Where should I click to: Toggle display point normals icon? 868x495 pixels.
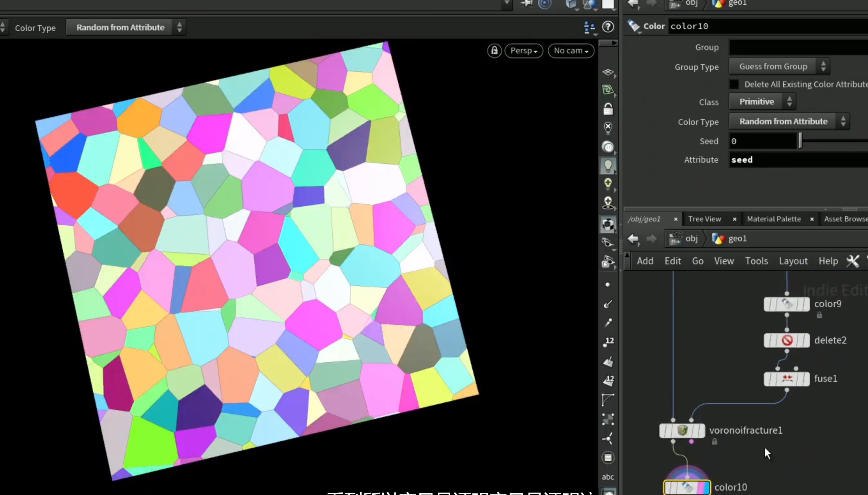click(x=608, y=304)
